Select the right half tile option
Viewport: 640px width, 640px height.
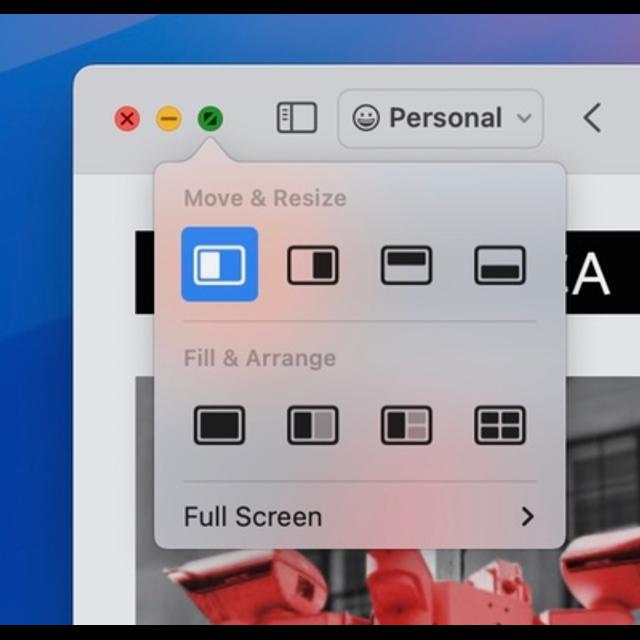point(313,265)
